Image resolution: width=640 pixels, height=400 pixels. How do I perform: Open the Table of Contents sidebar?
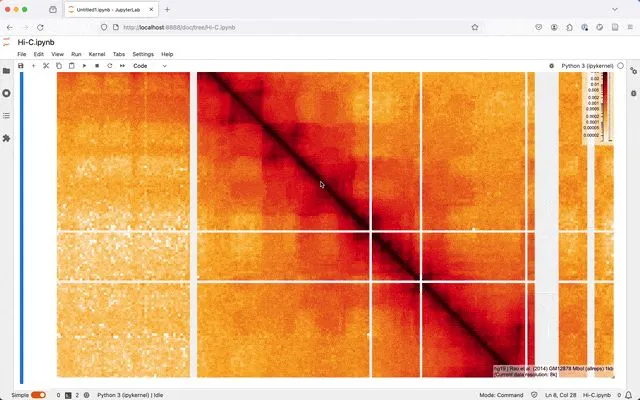click(6, 115)
